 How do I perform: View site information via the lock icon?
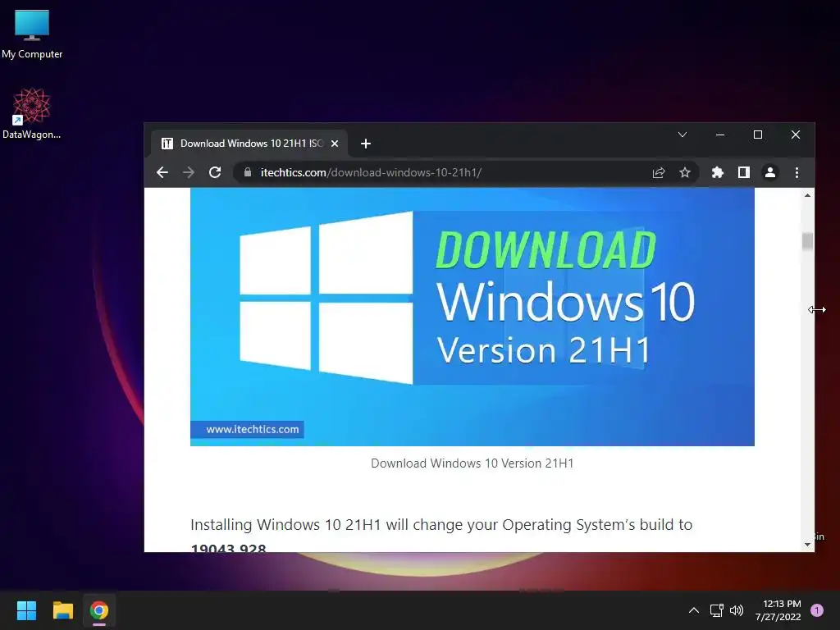pos(248,172)
